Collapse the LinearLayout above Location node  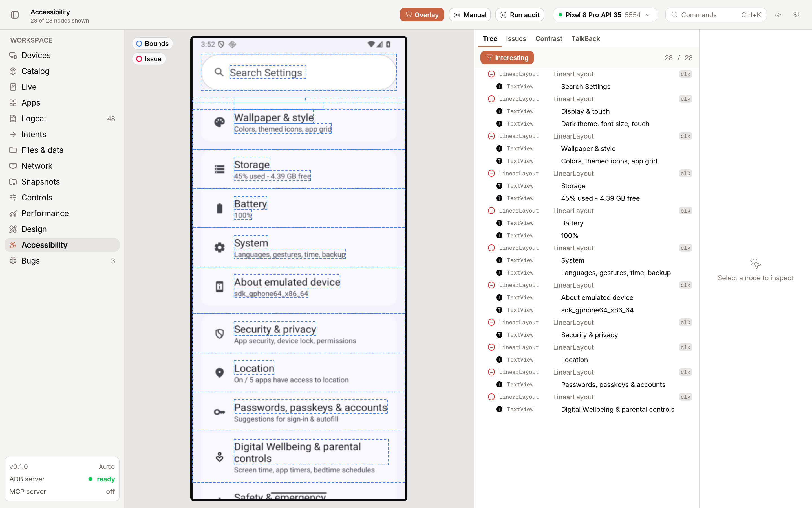[491, 347]
